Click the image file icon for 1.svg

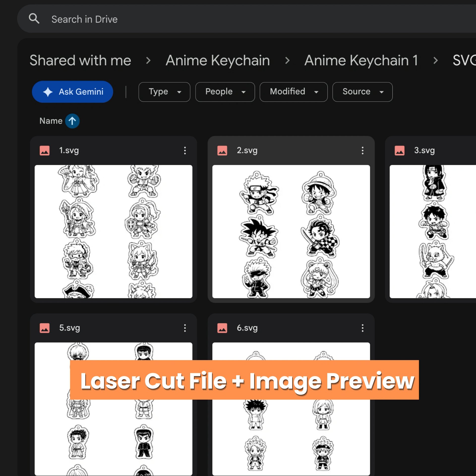(x=45, y=150)
